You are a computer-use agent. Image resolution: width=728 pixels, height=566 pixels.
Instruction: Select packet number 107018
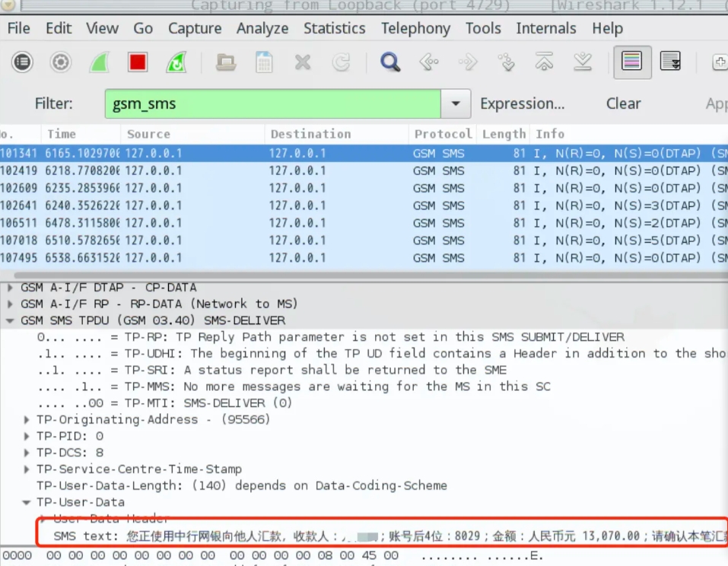click(x=364, y=240)
